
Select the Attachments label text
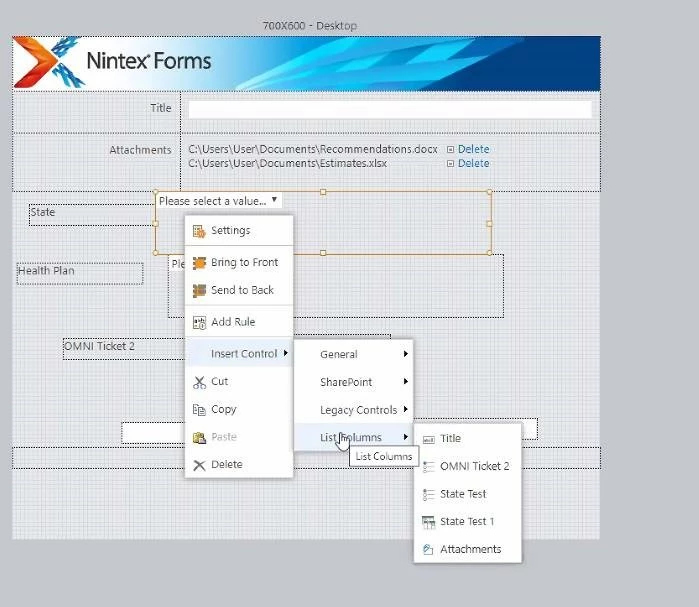(x=140, y=150)
